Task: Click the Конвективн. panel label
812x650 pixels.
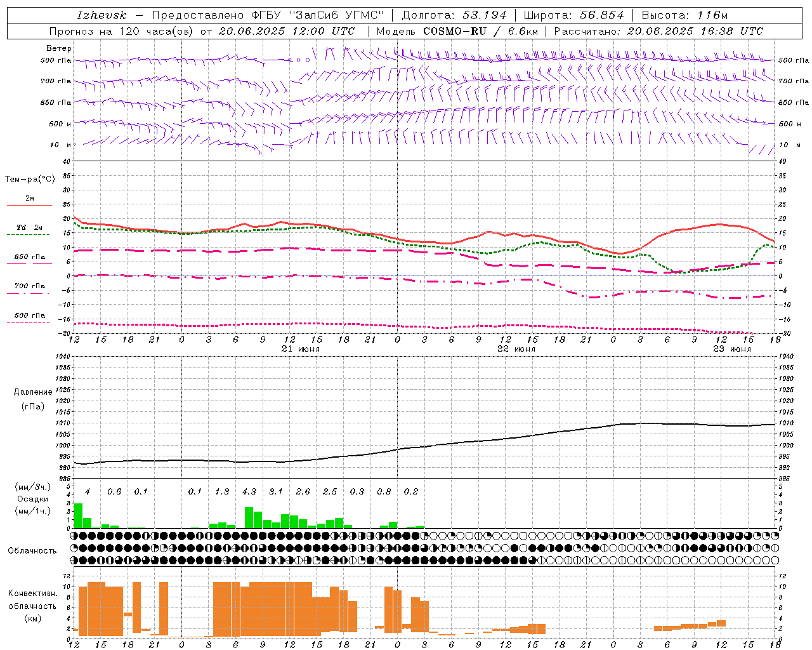Action: coord(33,594)
